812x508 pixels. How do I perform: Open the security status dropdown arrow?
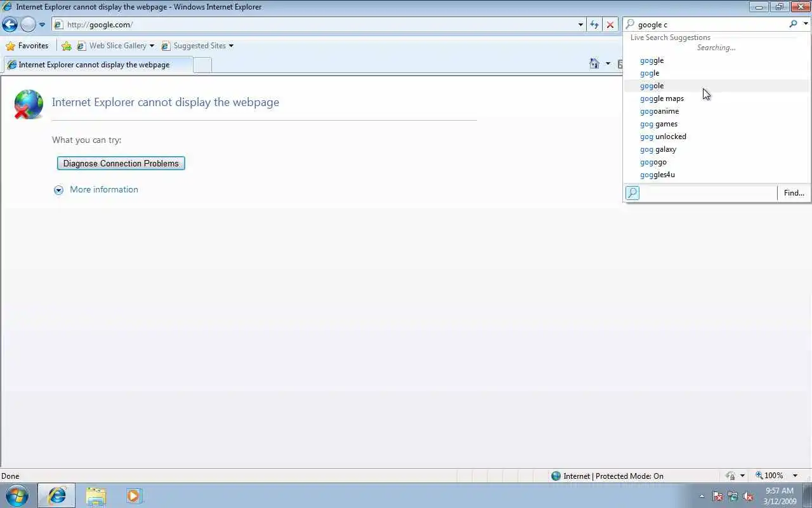[x=742, y=476]
